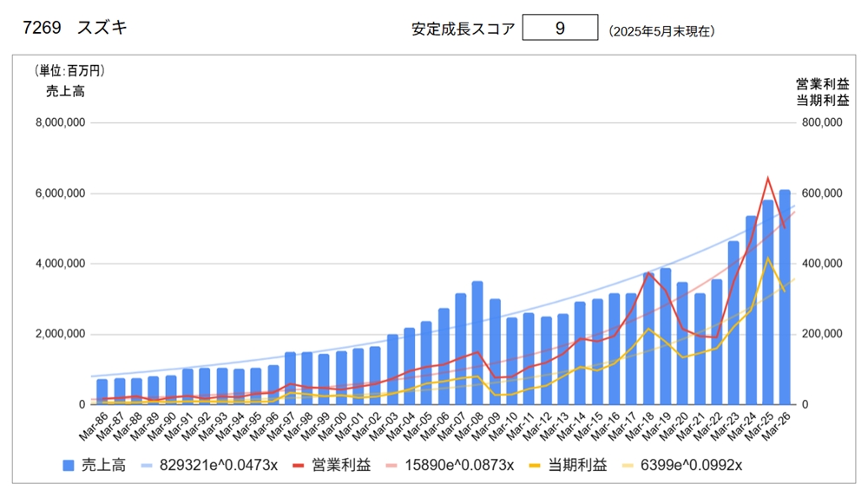Click the 600,000 right axis value
Screen dimensions: 868x497
(x=822, y=193)
